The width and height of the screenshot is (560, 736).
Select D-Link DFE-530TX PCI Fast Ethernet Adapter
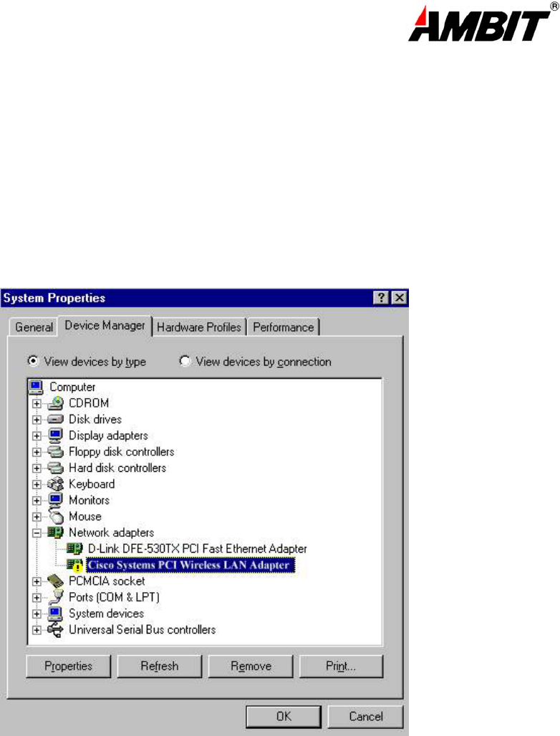point(197,548)
